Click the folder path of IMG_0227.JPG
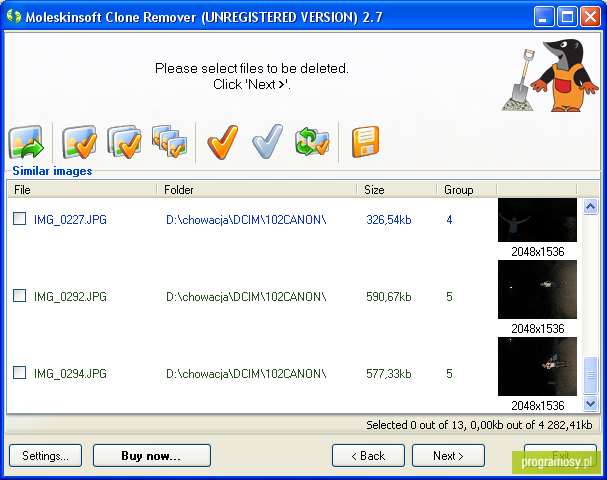This screenshot has width=607, height=480. [246, 220]
